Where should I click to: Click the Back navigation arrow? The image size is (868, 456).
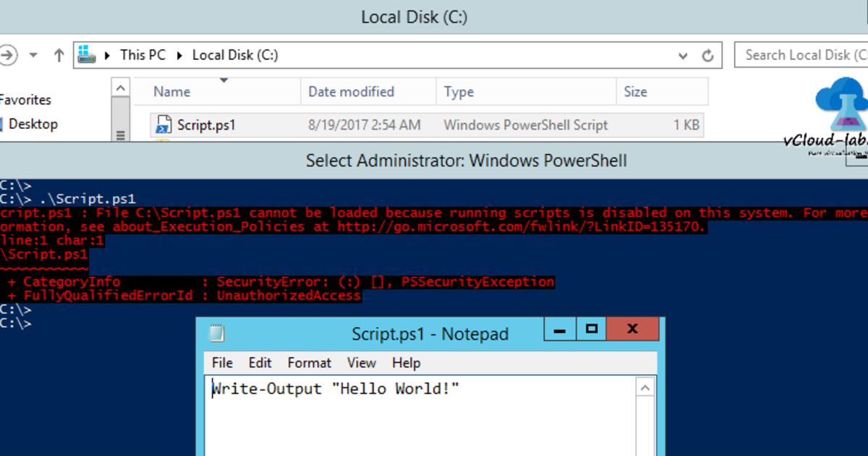pyautogui.click(x=9, y=53)
